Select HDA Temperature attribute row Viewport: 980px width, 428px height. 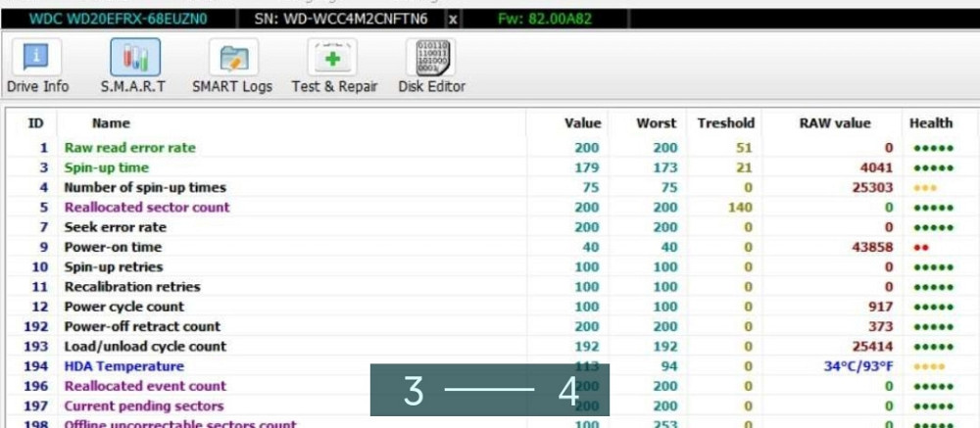pyautogui.click(x=123, y=366)
